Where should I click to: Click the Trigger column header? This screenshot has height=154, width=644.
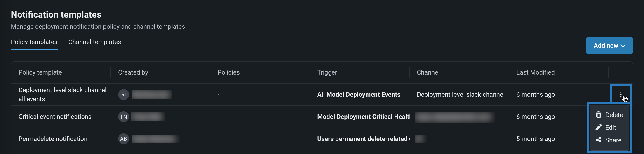click(x=327, y=72)
